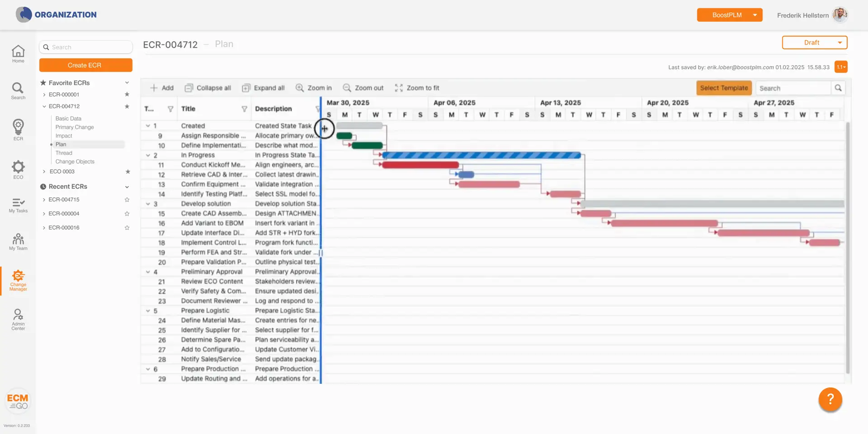This screenshot has width=868, height=434.
Task: Unfavorite ECR-000001 using its star
Action: [127, 95]
